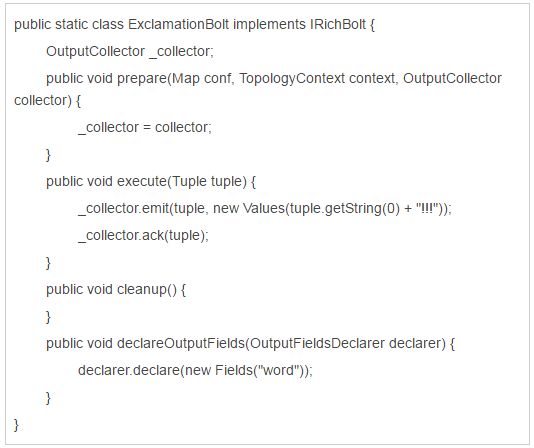Click the Map conf parameter
The width and height of the screenshot is (534, 448).
(203, 79)
